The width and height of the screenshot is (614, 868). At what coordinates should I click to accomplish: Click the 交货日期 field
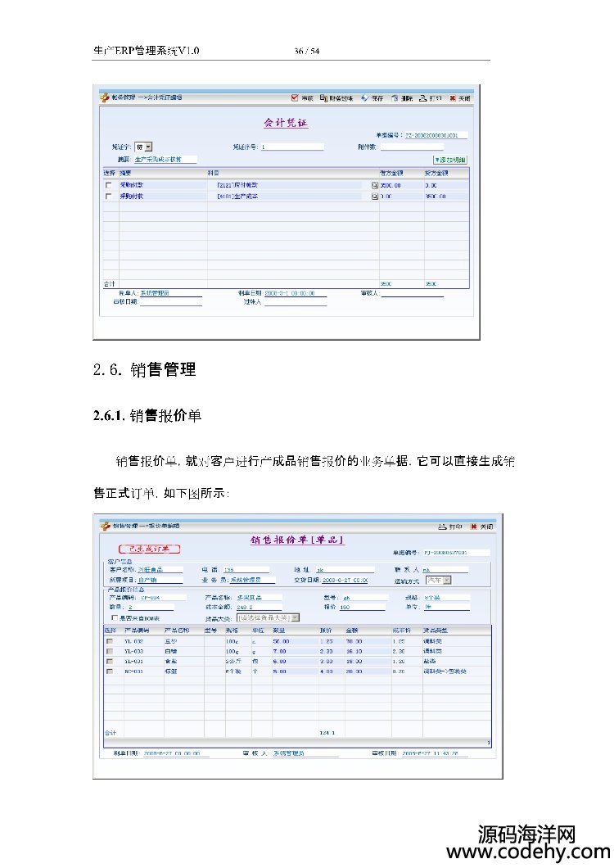point(345,580)
